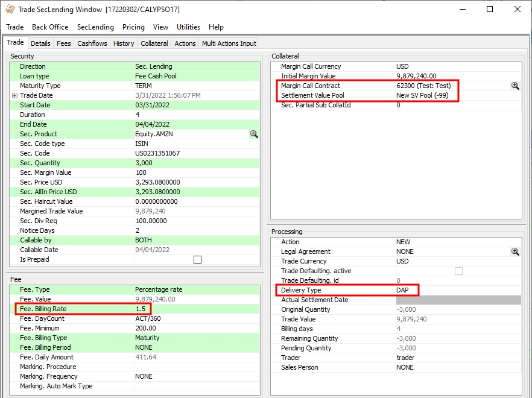Click Initial Margin Value 9,879,240.00
The image size is (532, 398).
click(416, 76)
